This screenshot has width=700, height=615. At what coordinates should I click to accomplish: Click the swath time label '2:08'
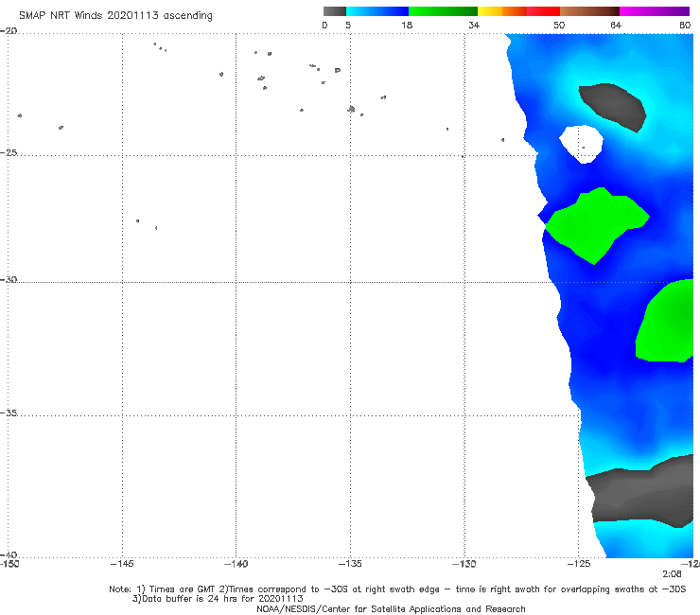click(x=672, y=574)
